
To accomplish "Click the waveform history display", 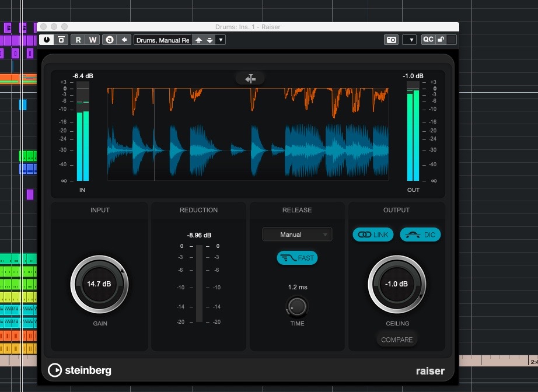I will (x=248, y=134).
